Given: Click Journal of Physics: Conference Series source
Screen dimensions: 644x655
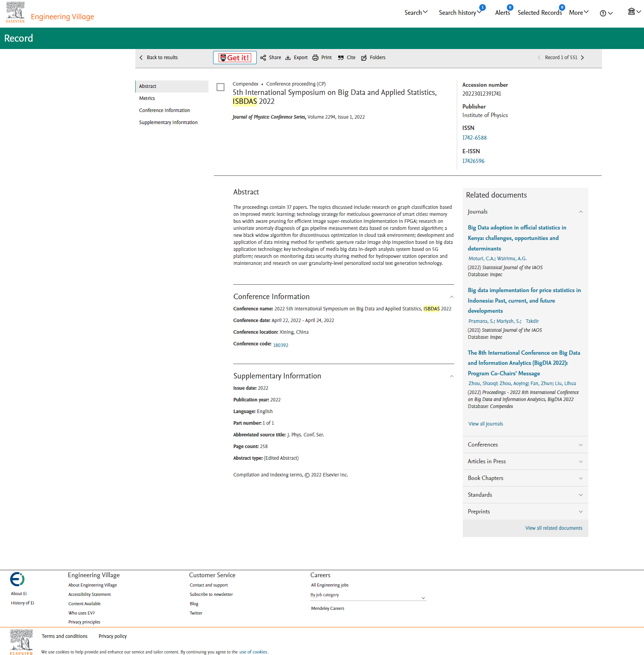Looking at the screenshot, I should point(269,117).
